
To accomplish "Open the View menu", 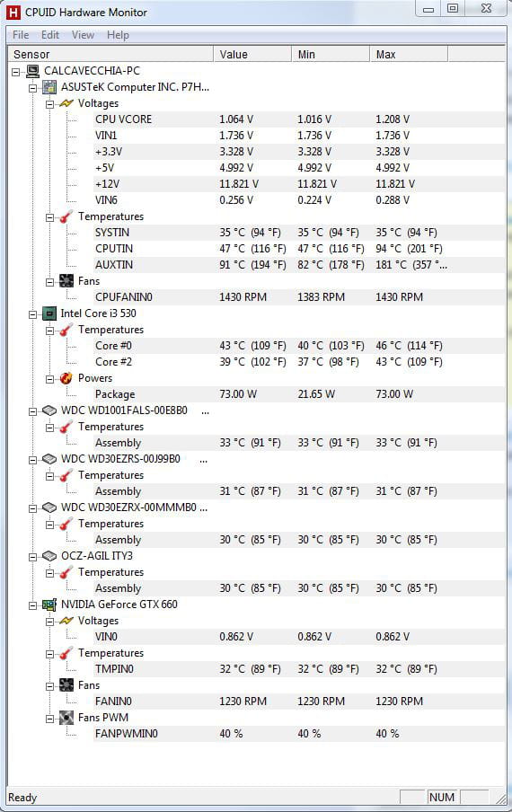I will pos(83,35).
